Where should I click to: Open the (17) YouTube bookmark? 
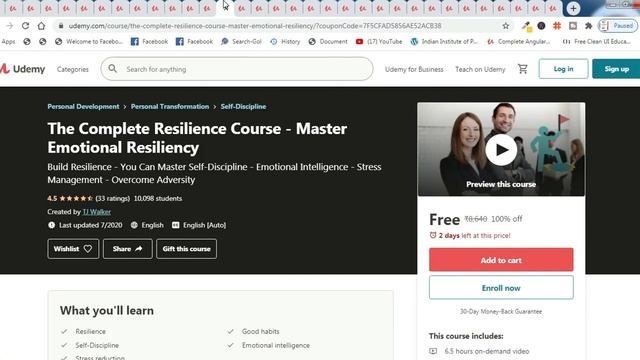[379, 42]
